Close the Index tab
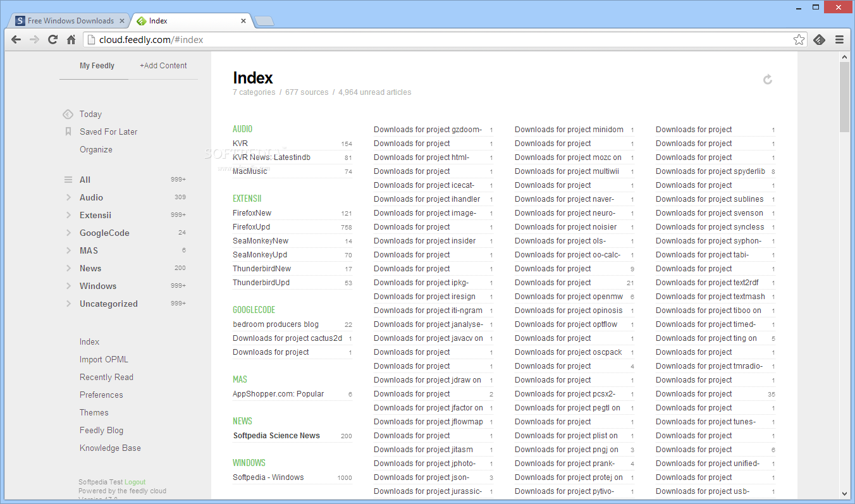Image resolution: width=855 pixels, height=504 pixels. [243, 21]
